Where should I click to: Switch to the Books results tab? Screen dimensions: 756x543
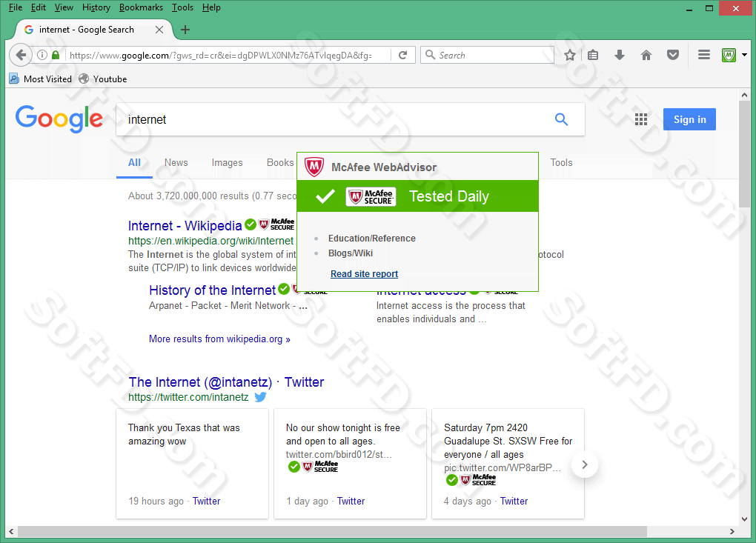(x=280, y=163)
